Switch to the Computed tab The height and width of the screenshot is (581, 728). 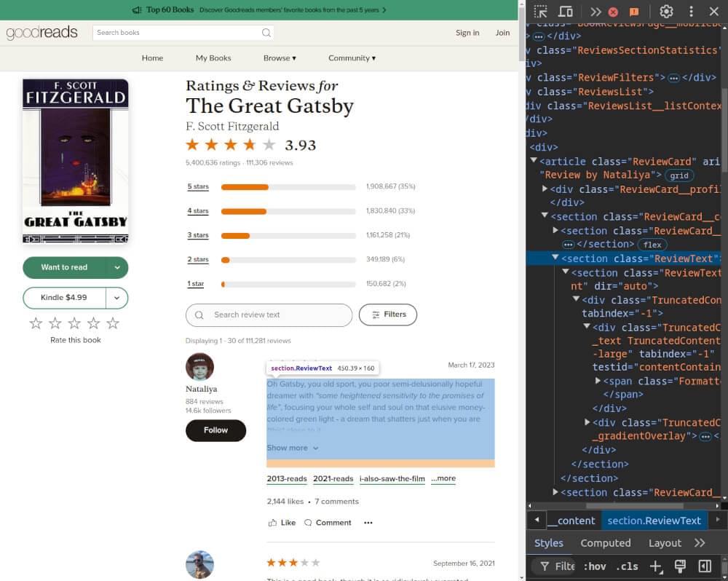tap(606, 542)
